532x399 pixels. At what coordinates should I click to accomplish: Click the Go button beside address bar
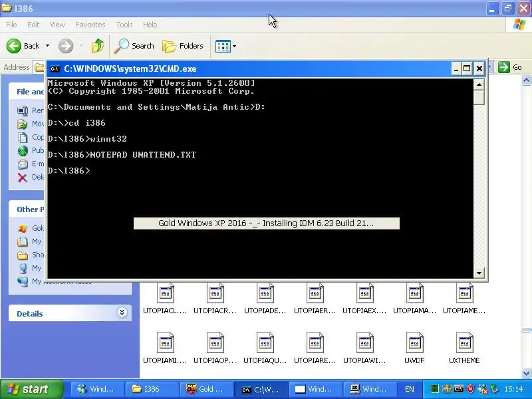coord(510,67)
